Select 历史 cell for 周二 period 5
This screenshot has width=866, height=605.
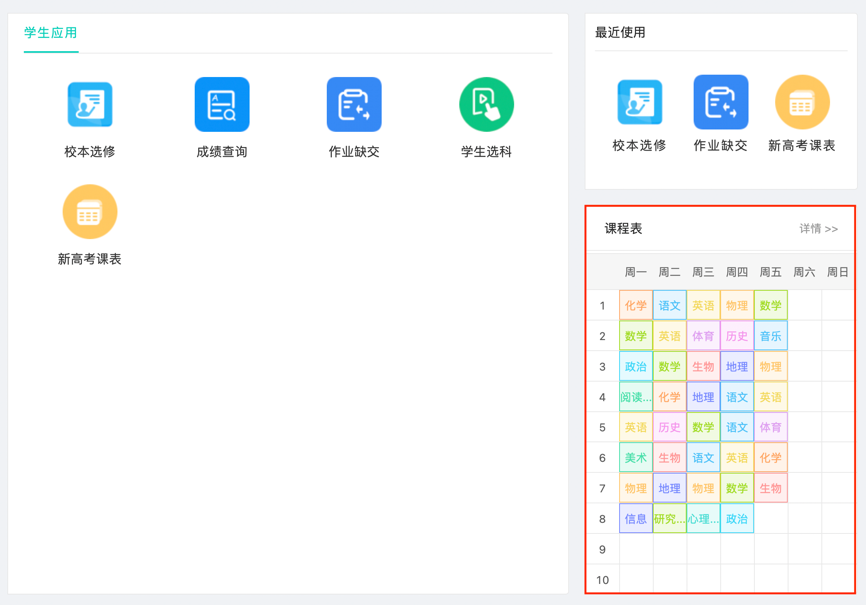pyautogui.click(x=669, y=427)
